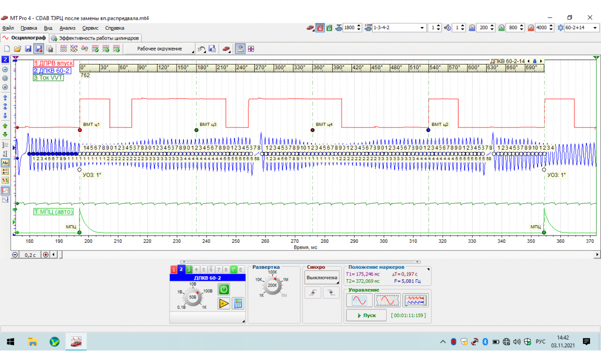Screen dimensions: 601x364
Task: Switch to Эффективность работы цилиндров tab
Action: pyautogui.click(x=95, y=38)
